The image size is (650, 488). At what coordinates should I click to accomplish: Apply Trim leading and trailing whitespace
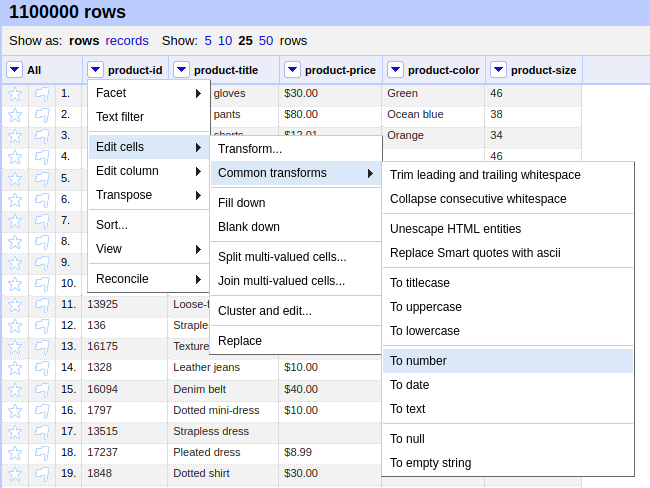tap(508, 175)
